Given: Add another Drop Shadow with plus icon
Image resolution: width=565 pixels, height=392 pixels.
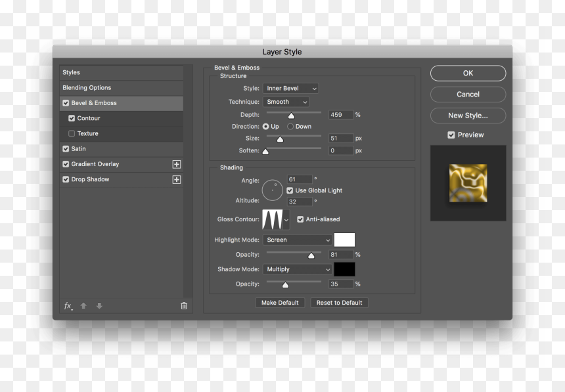Looking at the screenshot, I should coord(177,179).
